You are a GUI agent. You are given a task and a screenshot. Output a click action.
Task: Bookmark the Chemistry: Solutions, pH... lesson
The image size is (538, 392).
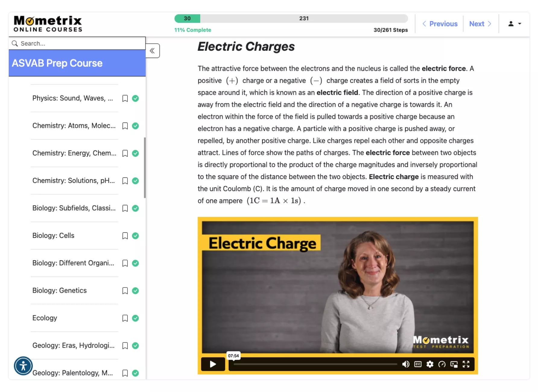tap(125, 181)
